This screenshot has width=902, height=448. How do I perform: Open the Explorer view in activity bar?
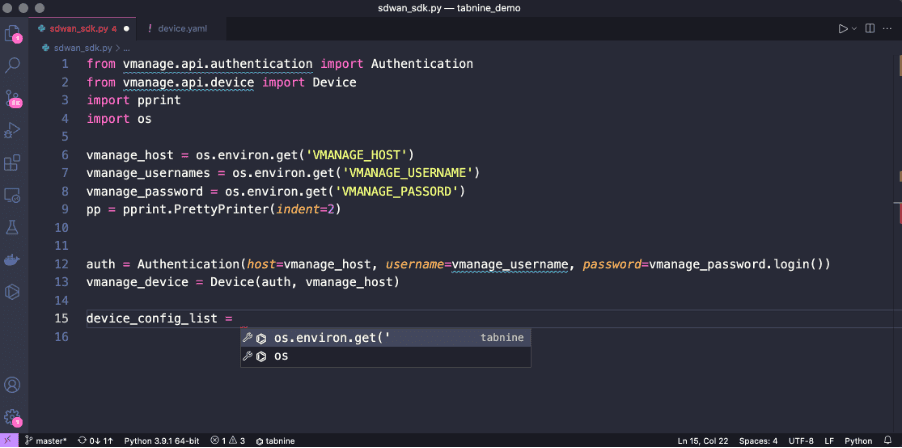13,33
